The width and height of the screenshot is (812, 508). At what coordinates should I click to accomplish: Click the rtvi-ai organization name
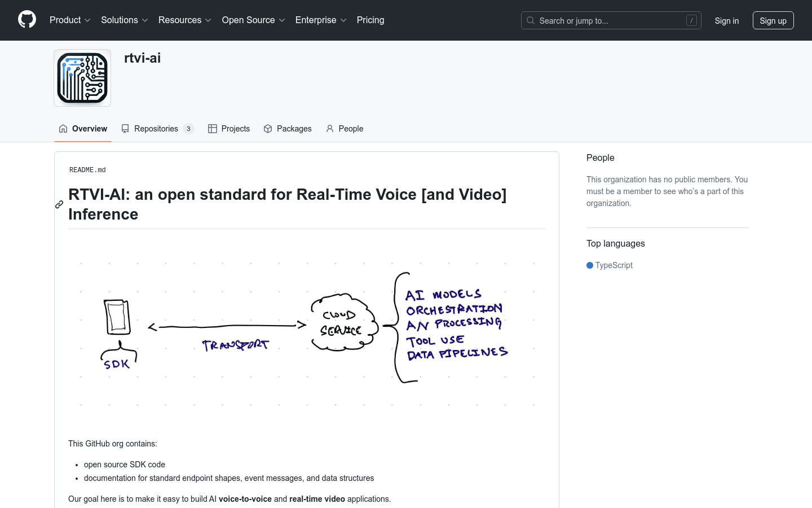pos(142,58)
